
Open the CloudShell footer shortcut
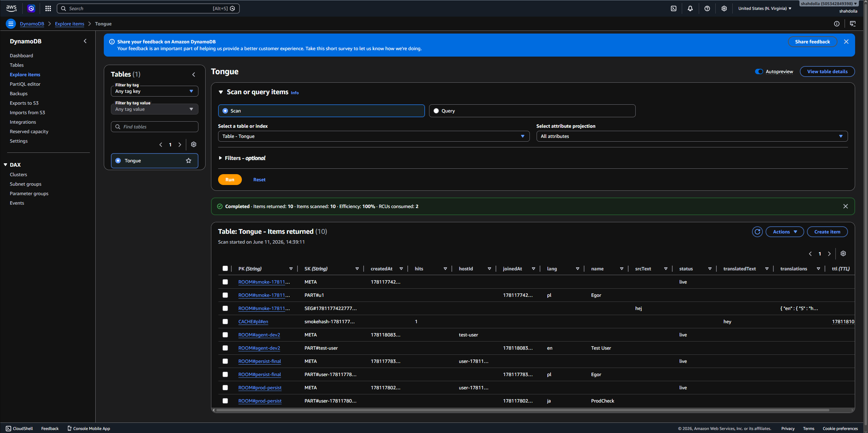(x=19, y=429)
